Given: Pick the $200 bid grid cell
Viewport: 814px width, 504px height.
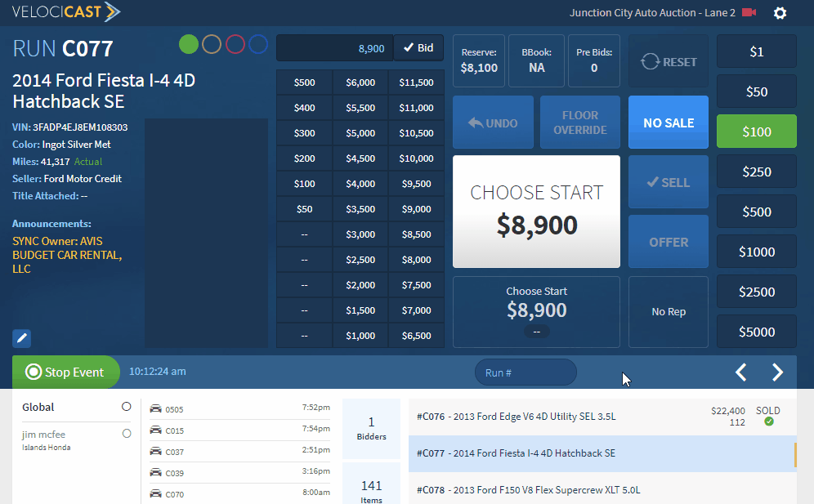Looking at the screenshot, I should click(304, 158).
